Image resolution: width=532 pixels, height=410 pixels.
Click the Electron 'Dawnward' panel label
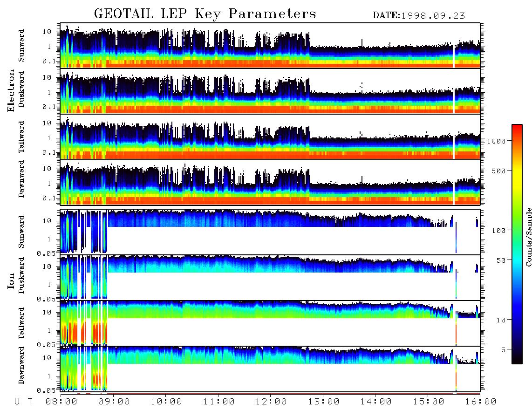coord(21,179)
